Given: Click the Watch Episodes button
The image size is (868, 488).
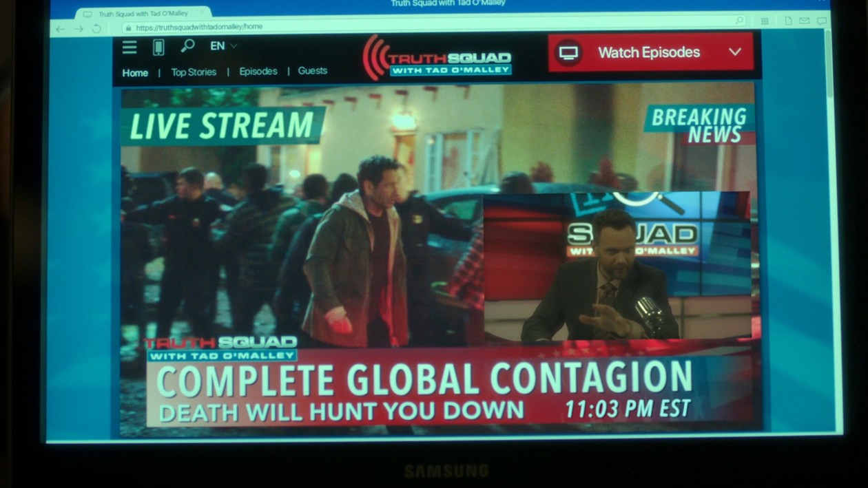Looking at the screenshot, I should (651, 52).
